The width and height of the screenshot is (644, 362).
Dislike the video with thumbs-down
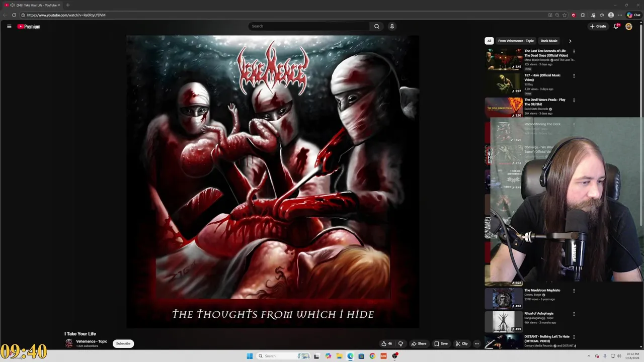click(401, 344)
